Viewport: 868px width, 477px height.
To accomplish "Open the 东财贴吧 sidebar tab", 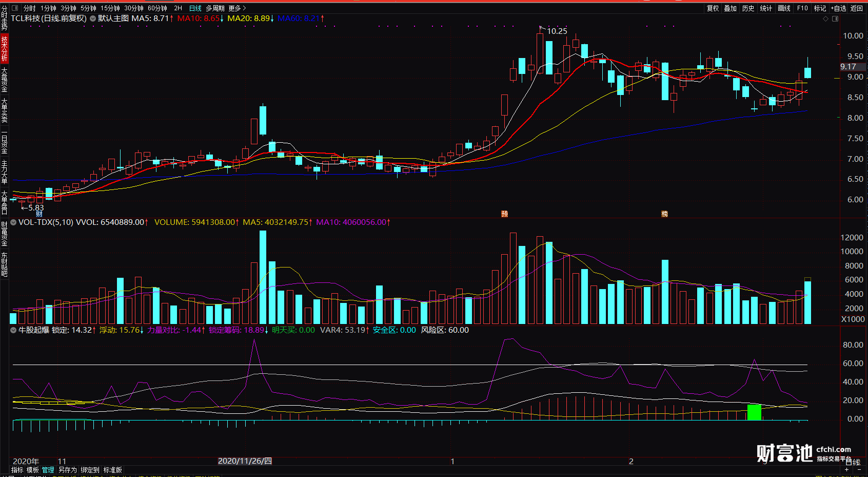I will (4, 264).
